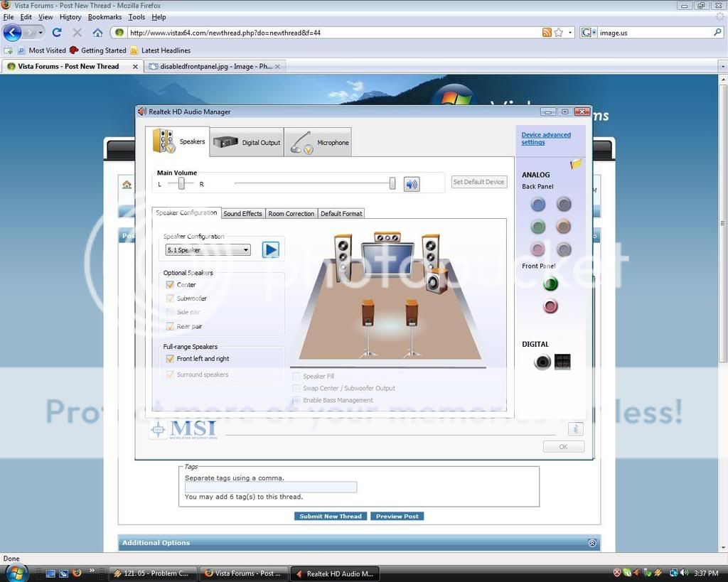Toggle Enable Bass Management checkbox
Screen dimensions: 728x582
[x=296, y=400]
